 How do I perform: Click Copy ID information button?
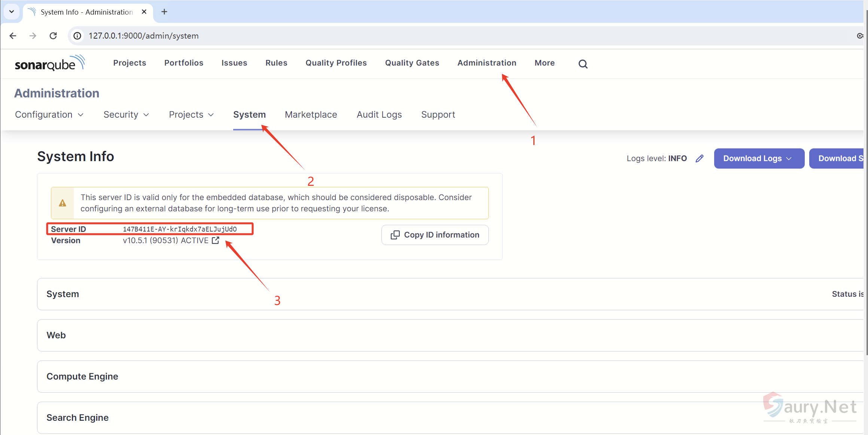coord(435,235)
